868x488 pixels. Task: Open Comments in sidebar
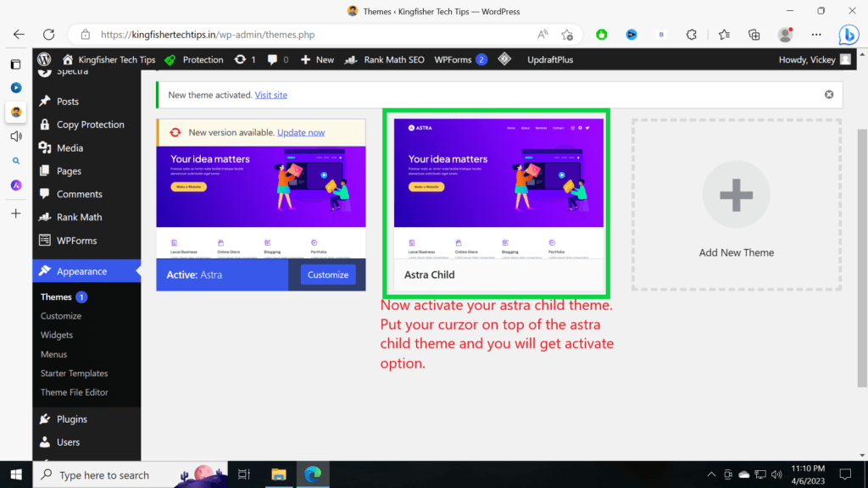86,194
